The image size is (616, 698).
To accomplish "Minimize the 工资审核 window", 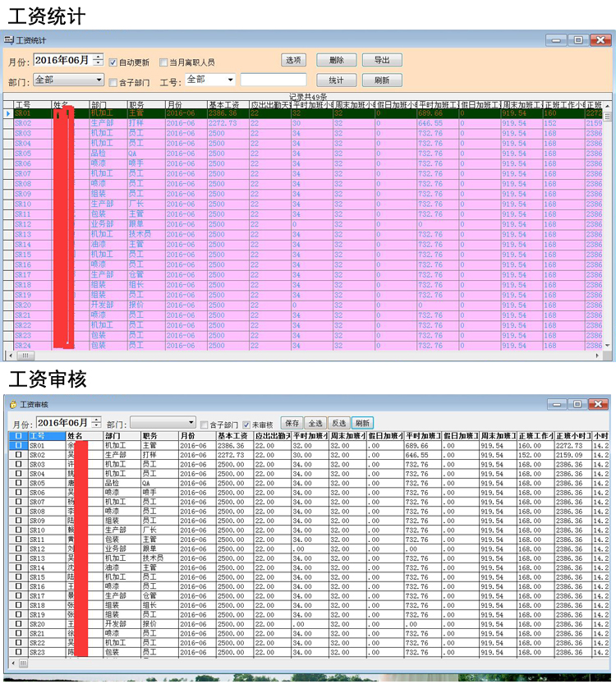I will coord(557,404).
